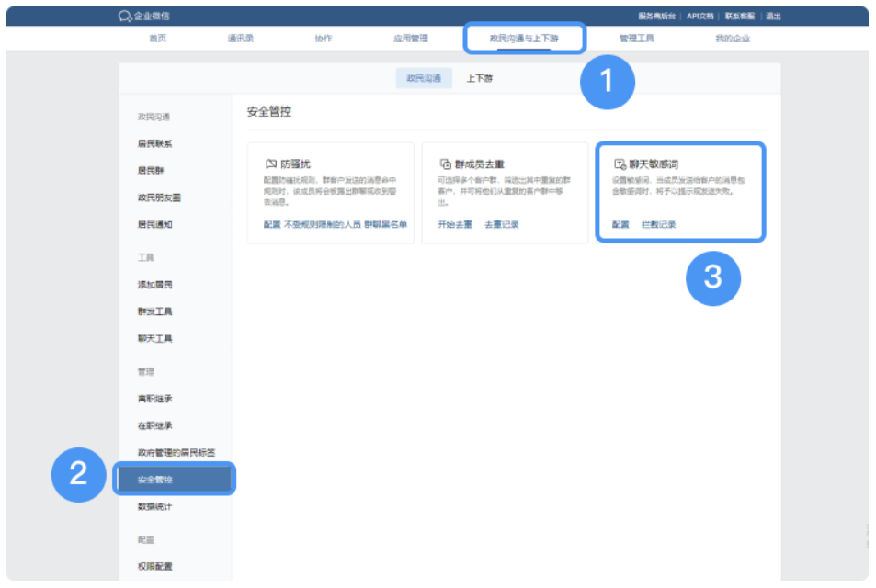Click the 企业微信 logo icon

point(125,17)
